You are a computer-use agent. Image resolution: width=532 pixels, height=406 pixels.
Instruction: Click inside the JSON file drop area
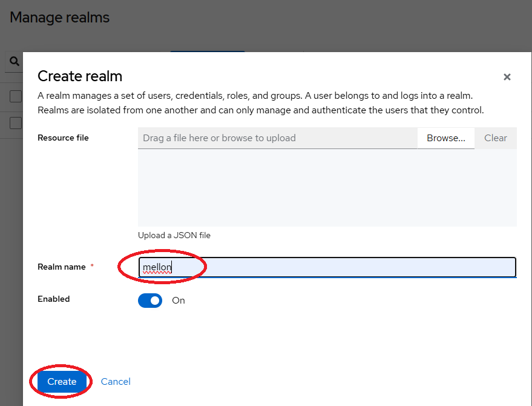click(327, 188)
